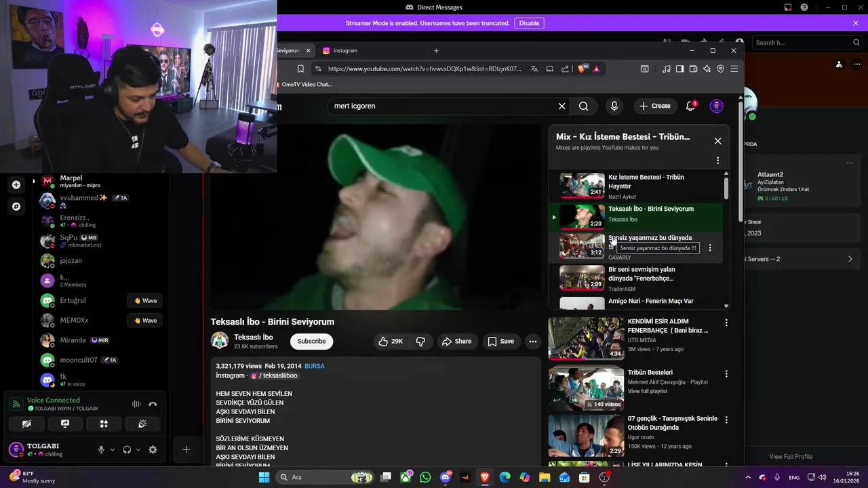The width and height of the screenshot is (868, 488).
Task: Click View full playlist link
Action: (x=647, y=391)
